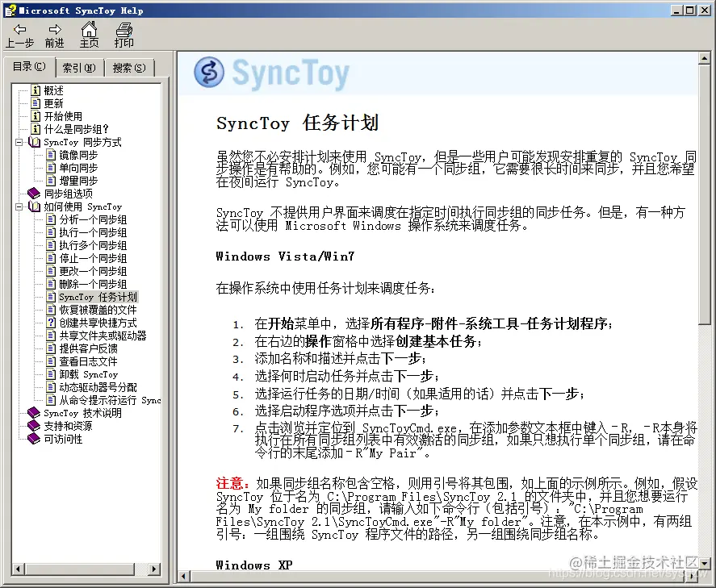Click the heading SyncToy 任务计划
The width and height of the screenshot is (716, 588).
pyautogui.click(x=297, y=123)
